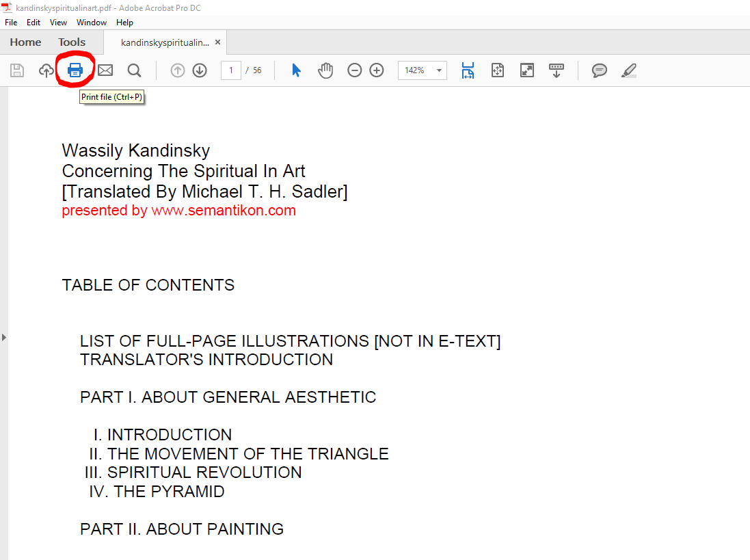This screenshot has height=560, width=750.
Task: Click the www.semantikon.com link
Action: tap(224, 211)
